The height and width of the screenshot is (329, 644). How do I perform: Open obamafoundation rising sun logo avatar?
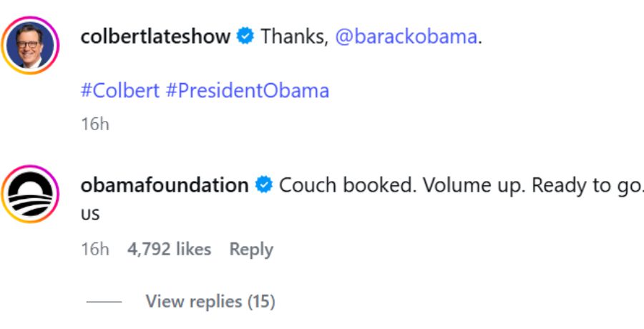coord(30,194)
